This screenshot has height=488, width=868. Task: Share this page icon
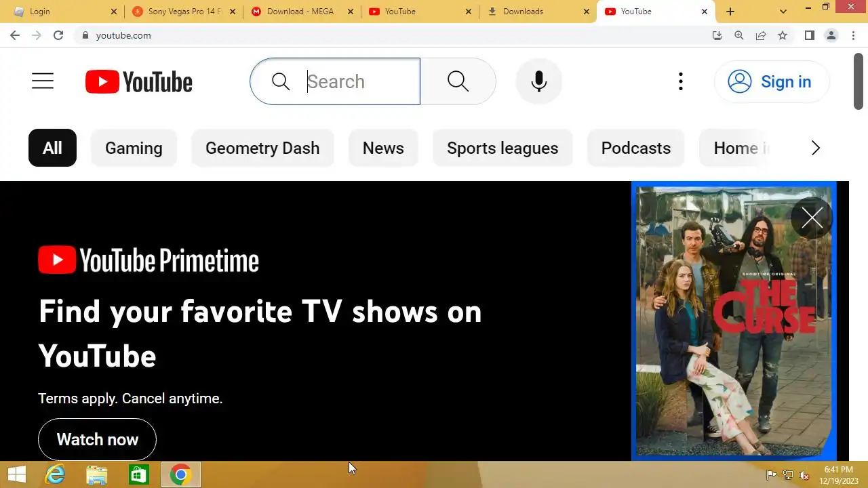click(761, 35)
